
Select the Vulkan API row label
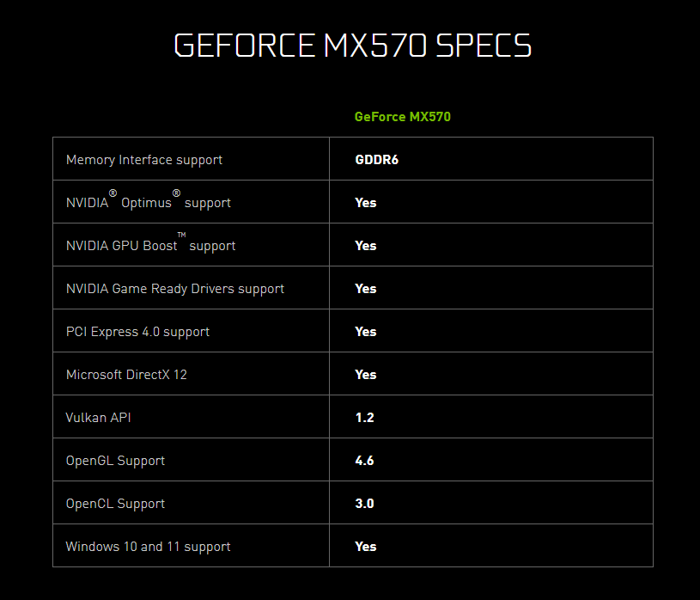[99, 418]
